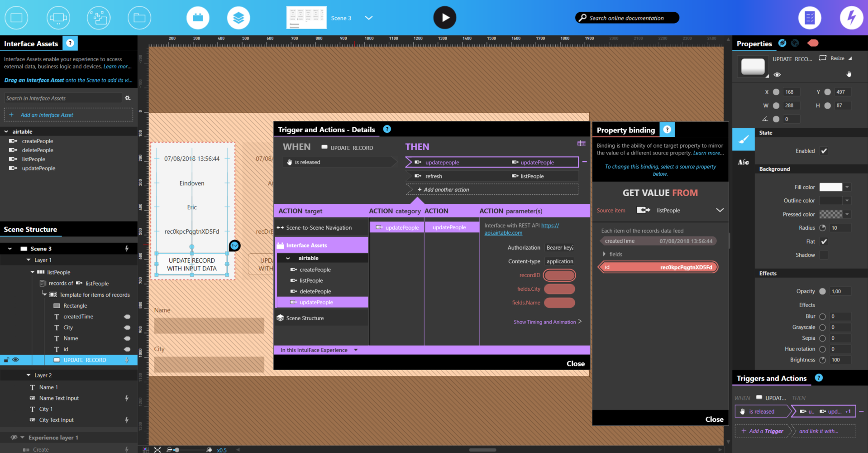Toggle binding pill on createdTime row
Screen dimensions: 868x453
click(x=127, y=316)
